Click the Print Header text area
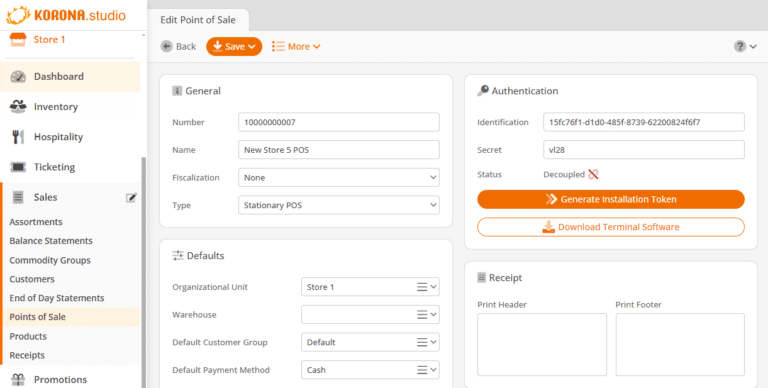Screen dimensions: 768x388 tap(542, 344)
